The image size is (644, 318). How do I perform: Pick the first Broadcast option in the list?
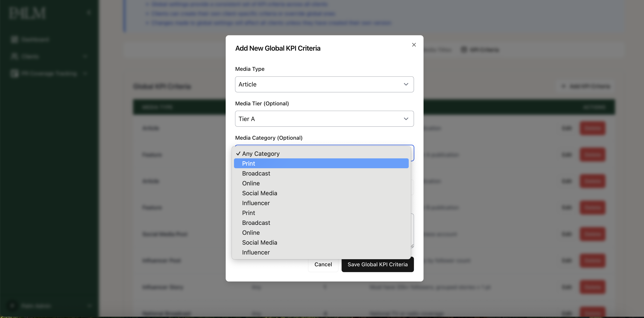[321, 173]
